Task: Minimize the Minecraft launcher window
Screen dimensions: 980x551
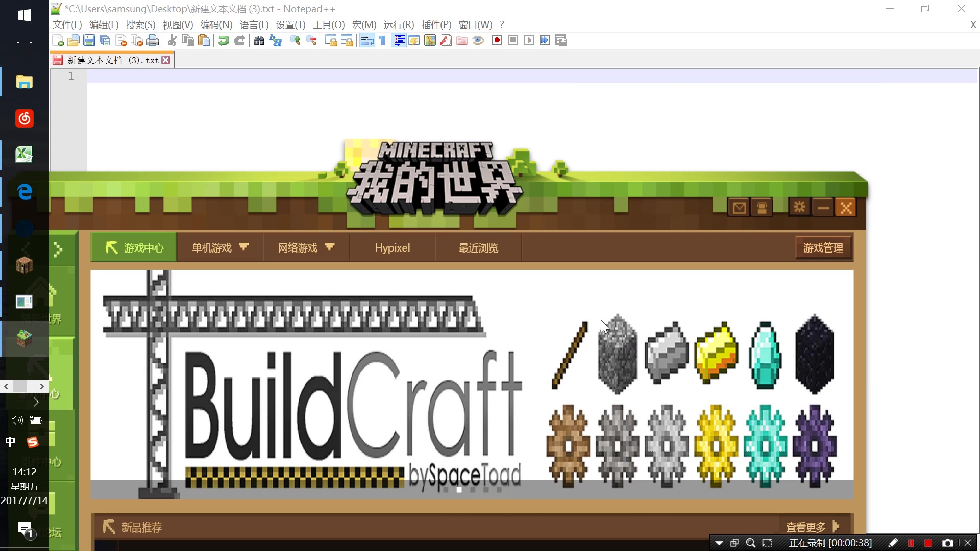Action: click(x=823, y=208)
